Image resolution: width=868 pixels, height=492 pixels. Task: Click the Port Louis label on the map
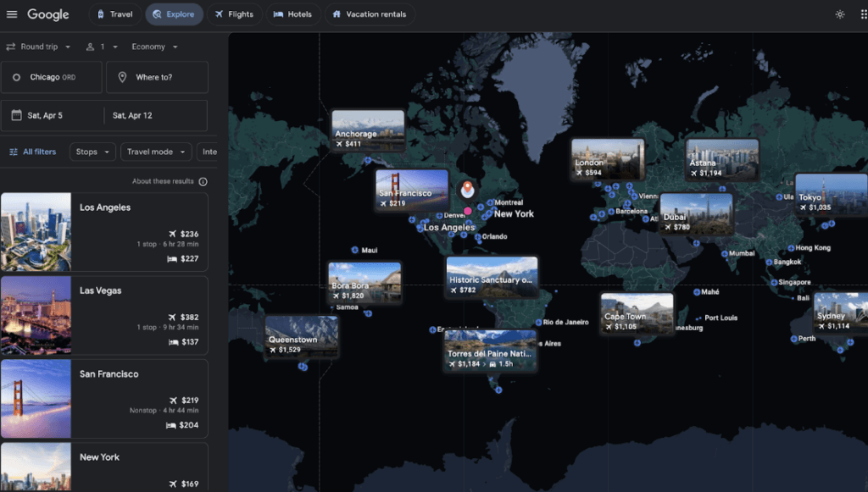721,318
